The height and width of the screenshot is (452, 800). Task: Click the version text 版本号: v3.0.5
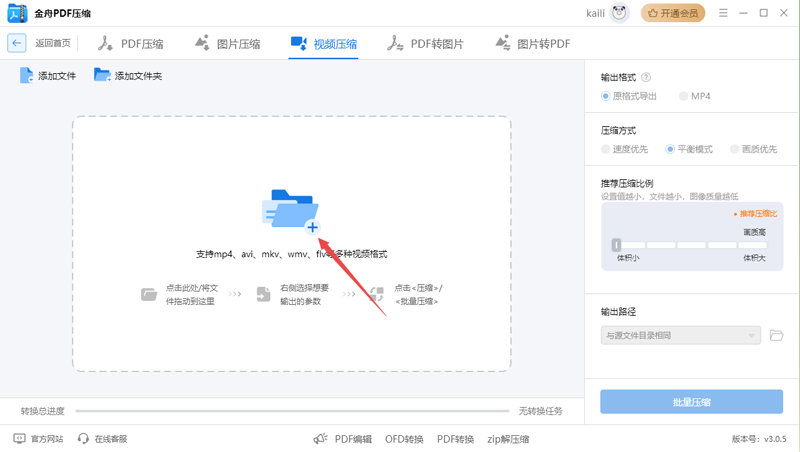pyautogui.click(x=759, y=439)
